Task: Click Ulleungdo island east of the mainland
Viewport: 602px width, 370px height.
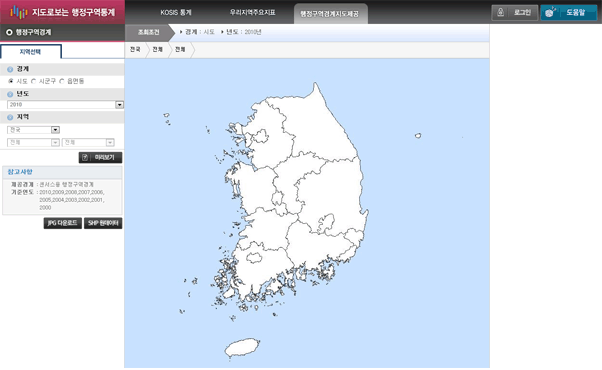Action: (x=418, y=135)
